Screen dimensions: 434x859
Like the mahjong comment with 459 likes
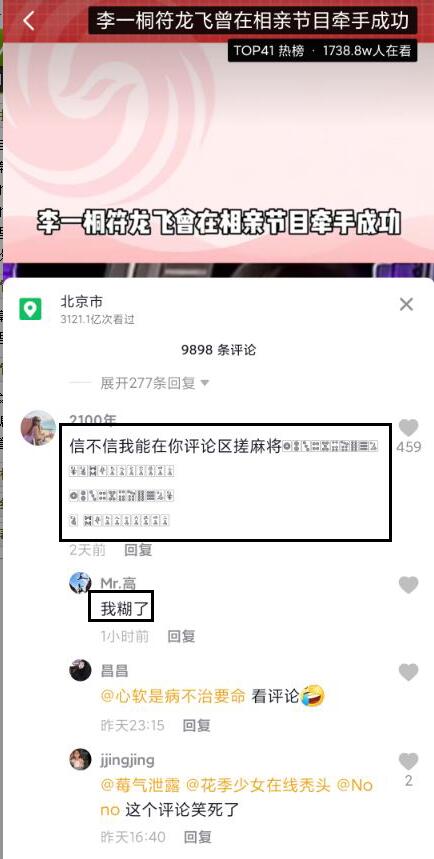point(408,427)
